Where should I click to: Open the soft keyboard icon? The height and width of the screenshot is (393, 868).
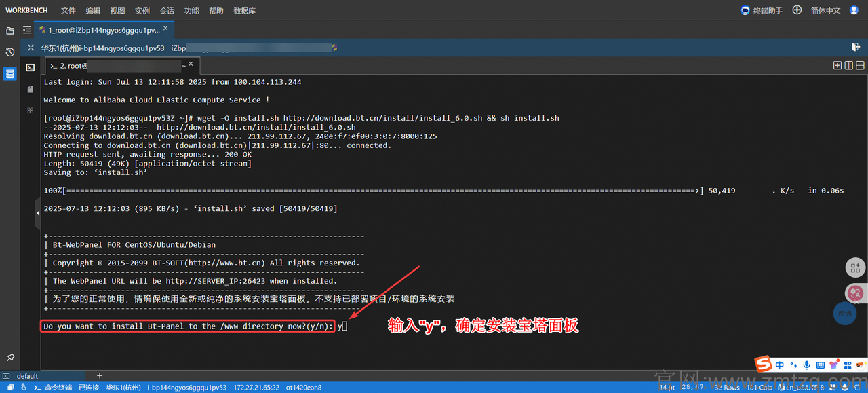[820, 364]
